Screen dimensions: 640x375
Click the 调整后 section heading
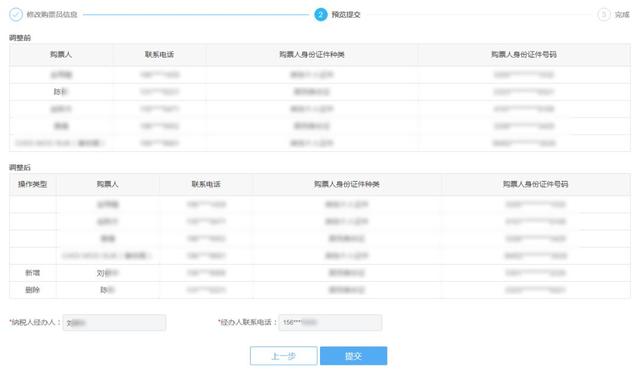pyautogui.click(x=20, y=167)
